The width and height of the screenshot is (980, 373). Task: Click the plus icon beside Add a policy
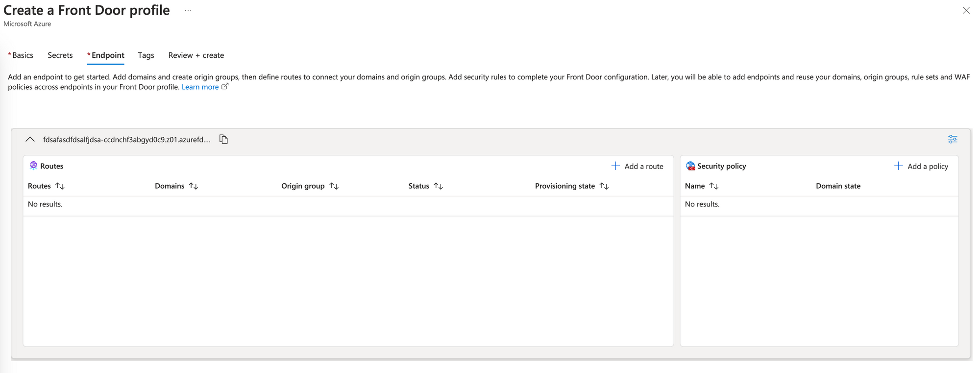[898, 166]
